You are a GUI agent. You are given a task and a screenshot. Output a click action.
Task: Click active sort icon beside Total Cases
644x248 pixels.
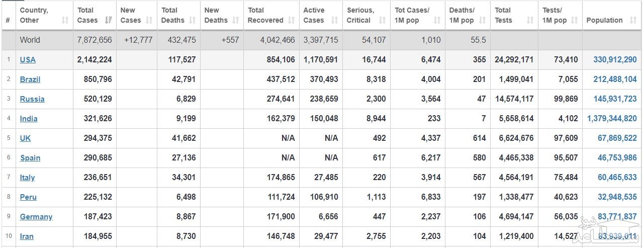[x=108, y=21]
